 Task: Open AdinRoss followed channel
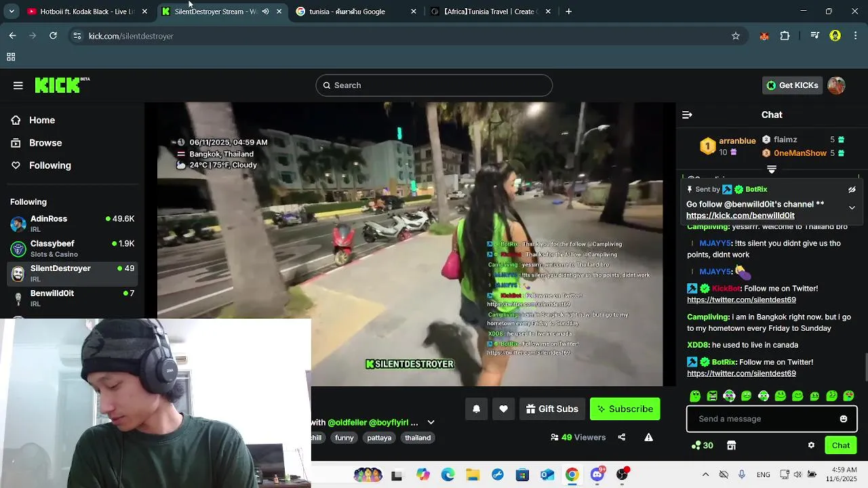tap(72, 224)
